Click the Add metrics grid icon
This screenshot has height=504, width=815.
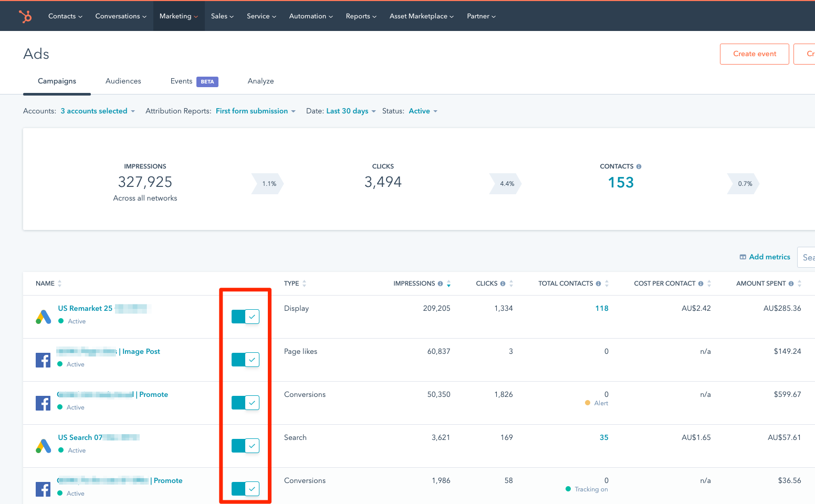[743, 257]
